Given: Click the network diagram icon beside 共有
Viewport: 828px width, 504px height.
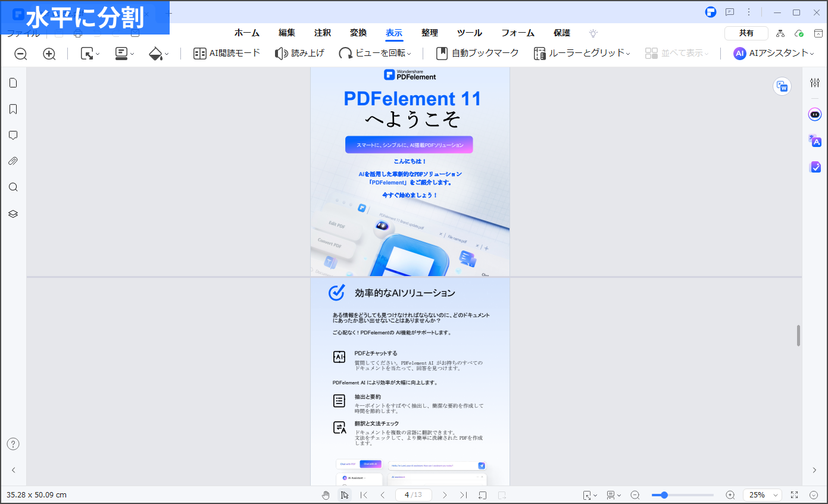Looking at the screenshot, I should coord(780,33).
